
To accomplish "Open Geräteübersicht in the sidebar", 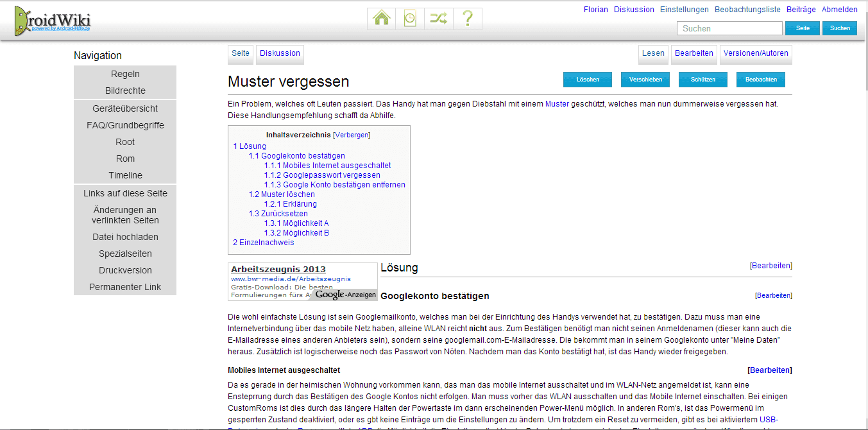I will 125,108.
